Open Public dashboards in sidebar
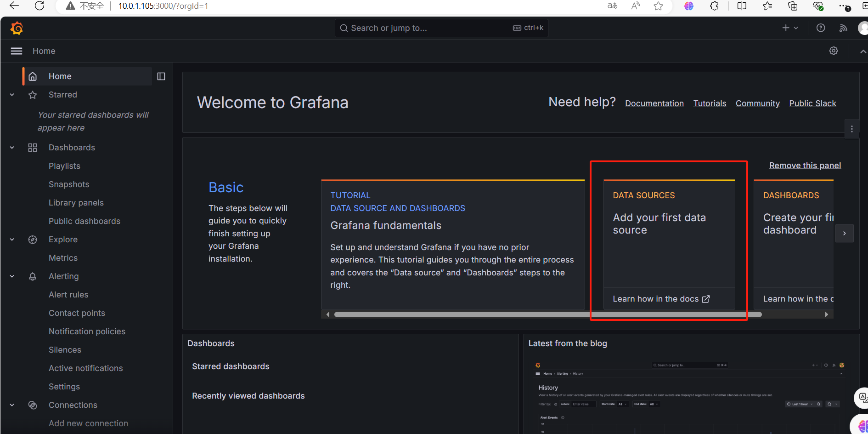Screen dimensions: 868x434 (85, 221)
